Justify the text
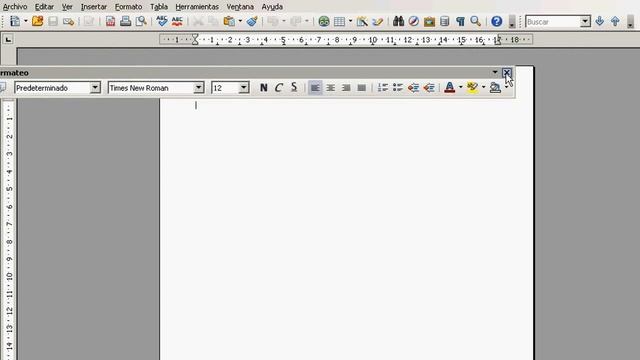Viewport: 640px width, 360px height. click(x=362, y=88)
